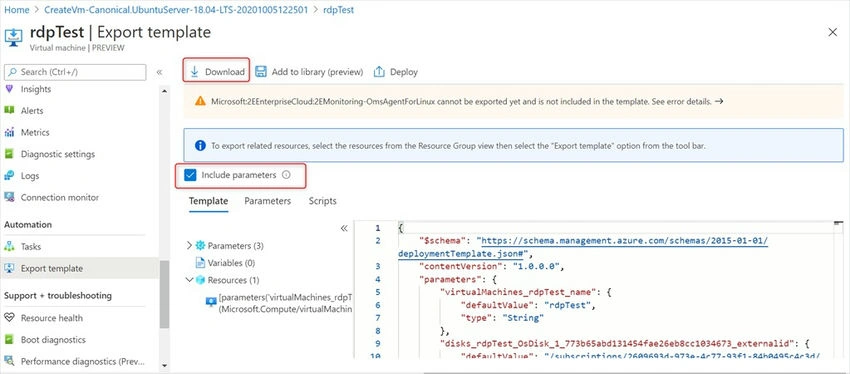This screenshot has height=374, width=850.
Task: Click the rdpTest breadcrumb link
Action: [x=338, y=10]
